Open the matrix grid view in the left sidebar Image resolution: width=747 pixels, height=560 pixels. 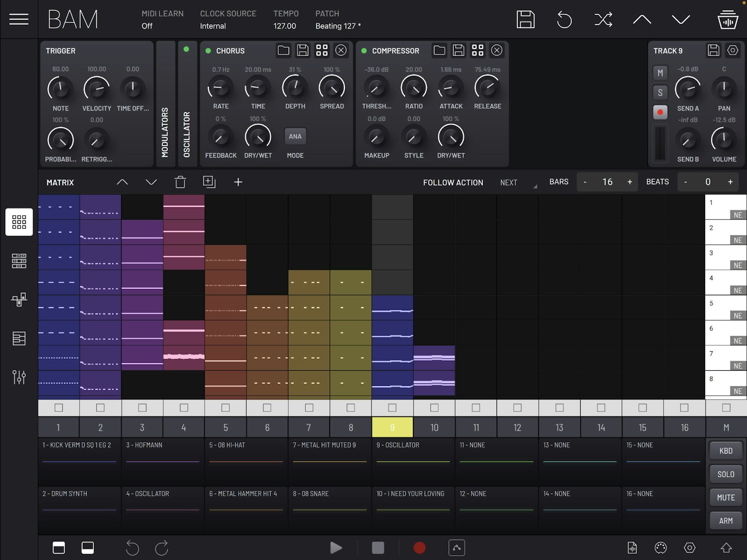pyautogui.click(x=19, y=222)
